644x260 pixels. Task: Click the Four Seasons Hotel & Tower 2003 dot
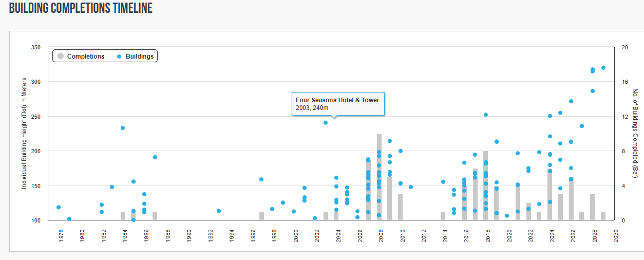[326, 123]
